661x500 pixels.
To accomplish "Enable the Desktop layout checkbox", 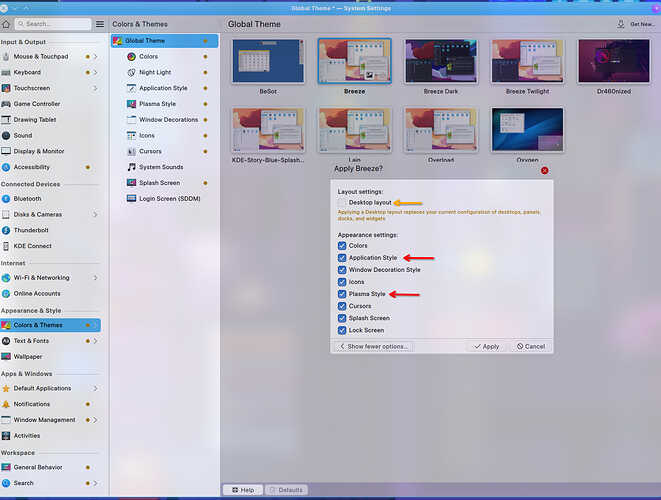I will [x=342, y=203].
